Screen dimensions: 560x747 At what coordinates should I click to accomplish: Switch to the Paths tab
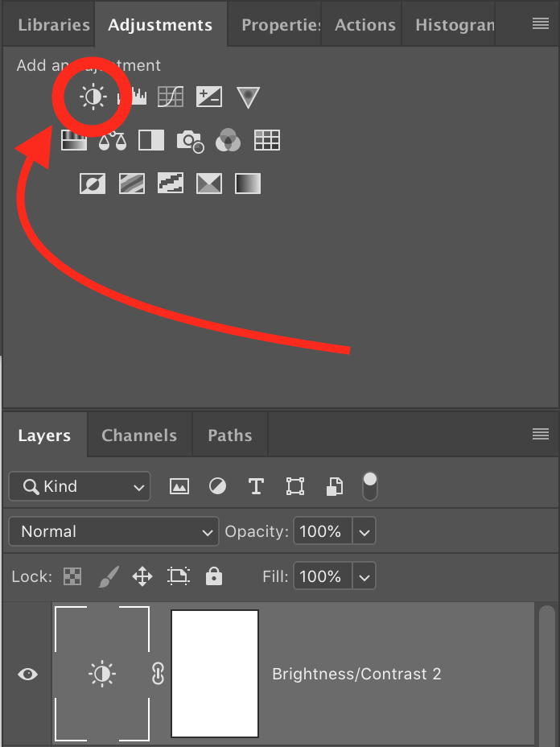230,435
